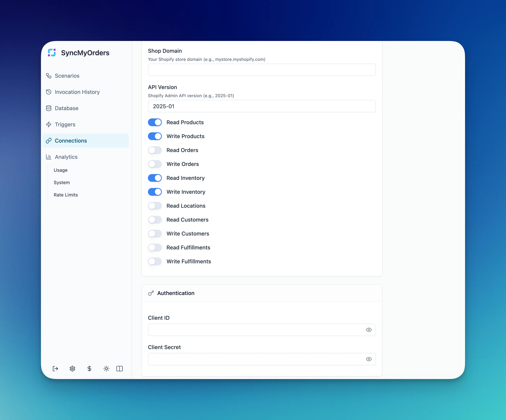The height and width of the screenshot is (420, 506).
Task: Turn off Write Inventory access
Action: click(x=155, y=192)
